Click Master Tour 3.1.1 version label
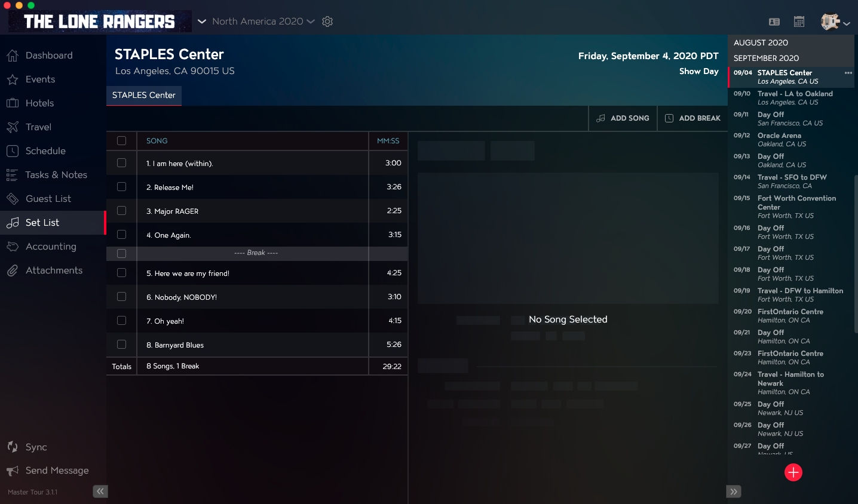This screenshot has height=504, width=858. 33,492
